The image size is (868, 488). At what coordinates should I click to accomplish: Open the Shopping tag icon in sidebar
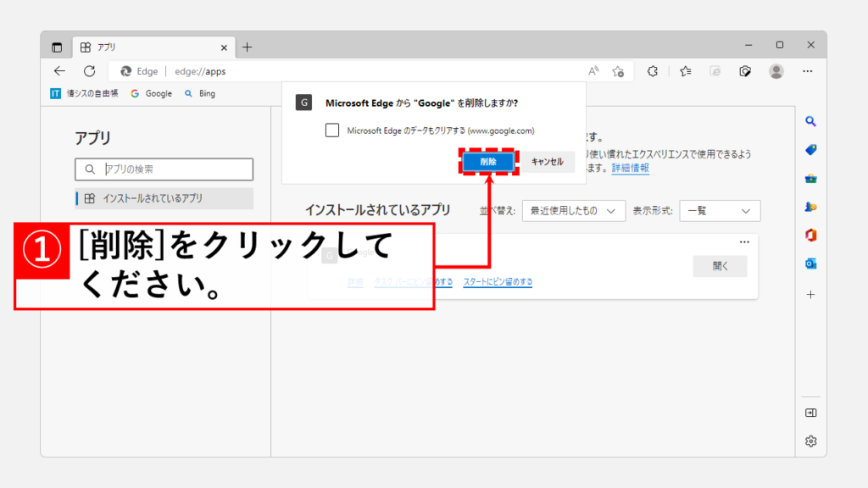[x=810, y=150]
